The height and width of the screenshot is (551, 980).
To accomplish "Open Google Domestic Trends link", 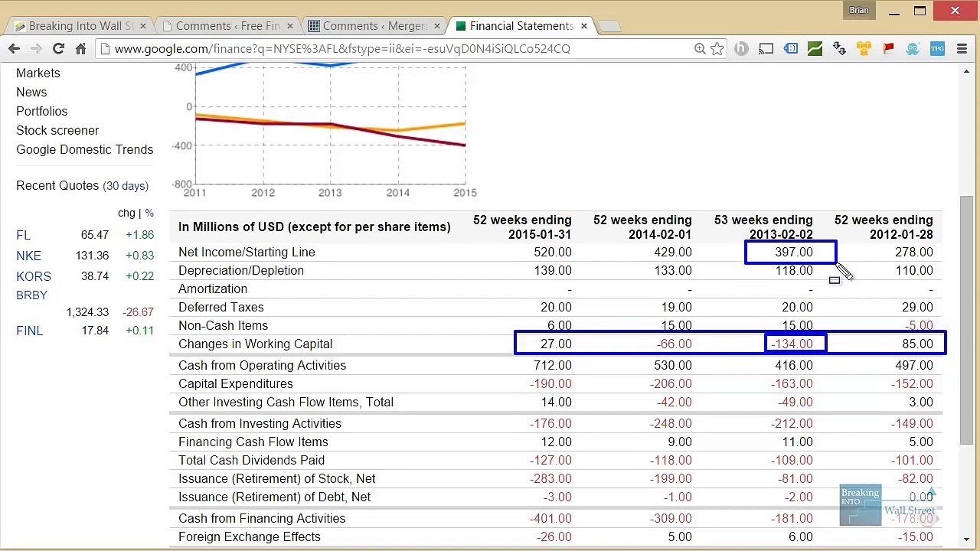I will (x=85, y=149).
